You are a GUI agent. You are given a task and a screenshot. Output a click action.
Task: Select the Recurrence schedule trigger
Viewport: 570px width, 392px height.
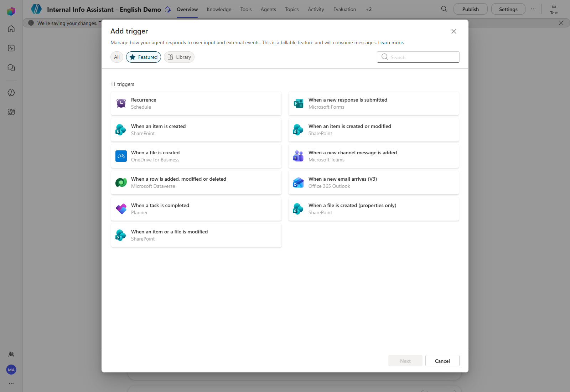click(196, 103)
